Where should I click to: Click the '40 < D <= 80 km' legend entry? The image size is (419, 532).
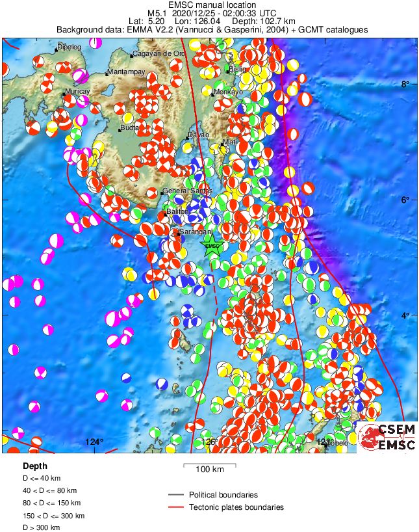pos(50,490)
